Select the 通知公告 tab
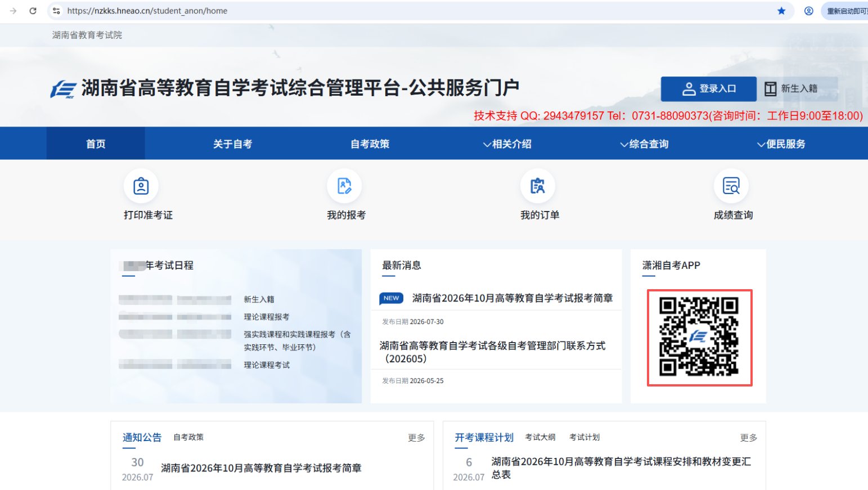Screen dimensions: 868x490 (x=142, y=437)
